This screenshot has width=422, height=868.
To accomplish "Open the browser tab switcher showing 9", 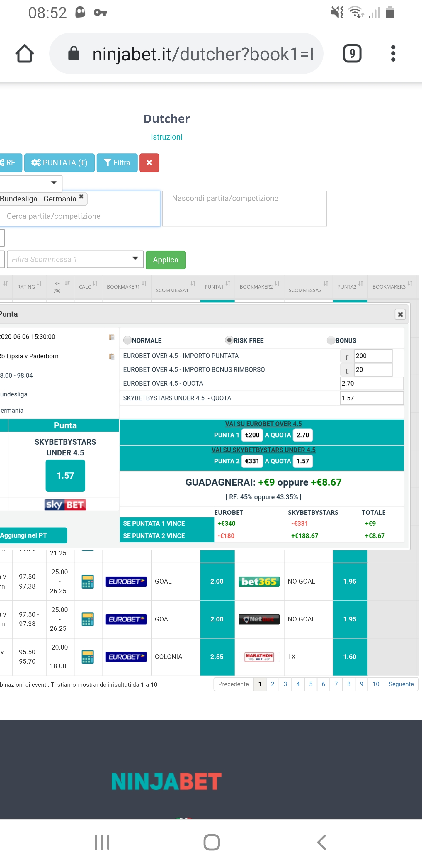I will pyautogui.click(x=352, y=54).
